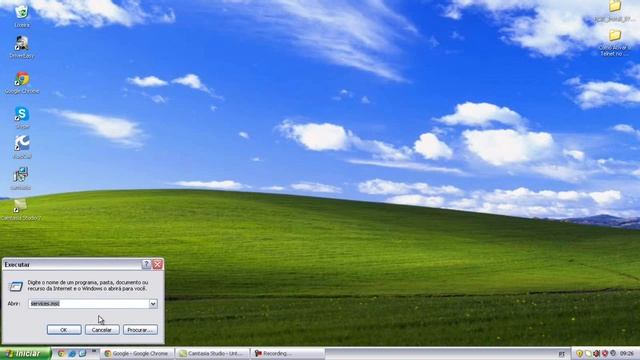Switch to Recording taskbar window
This screenshot has height=360, width=640.
pyautogui.click(x=287, y=353)
